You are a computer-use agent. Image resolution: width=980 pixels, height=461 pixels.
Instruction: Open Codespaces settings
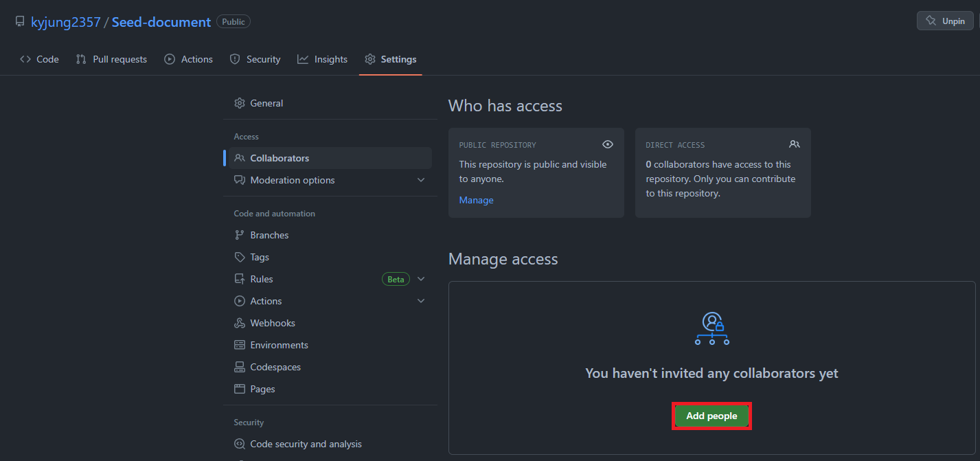point(330,367)
